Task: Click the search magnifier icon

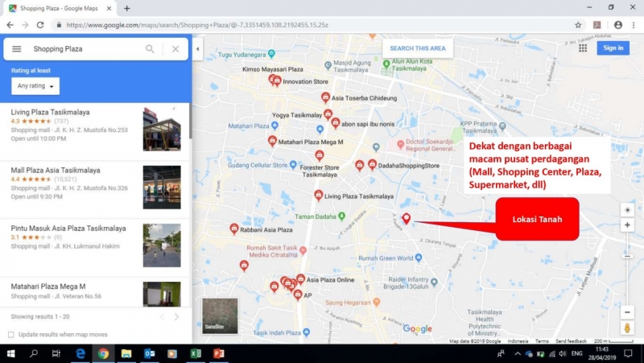Action: point(150,49)
